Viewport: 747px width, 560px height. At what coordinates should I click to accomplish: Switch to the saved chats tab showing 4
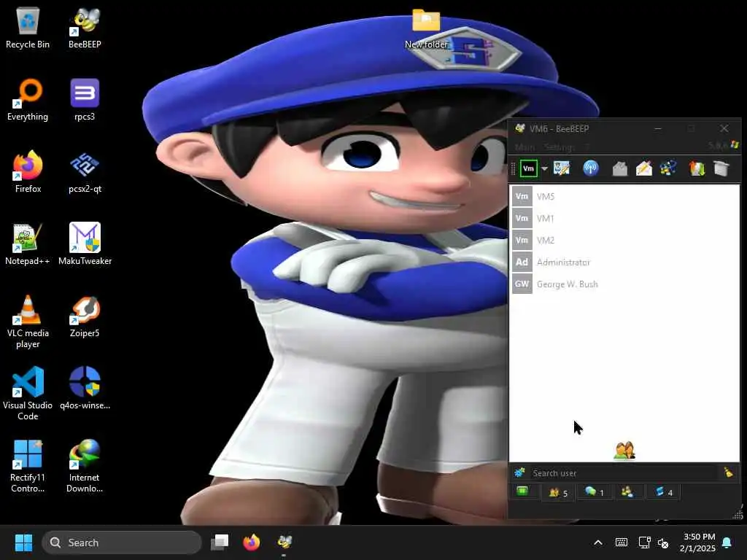[664, 492]
